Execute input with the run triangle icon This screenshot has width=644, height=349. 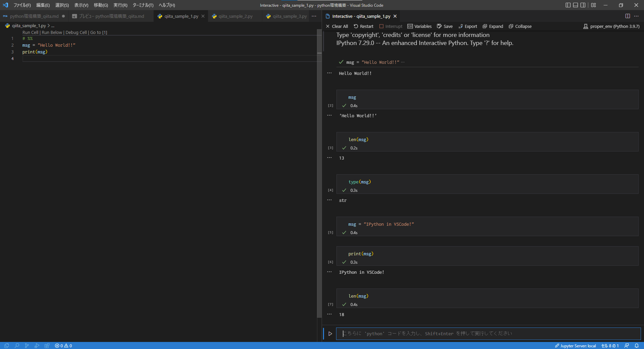tap(330, 334)
